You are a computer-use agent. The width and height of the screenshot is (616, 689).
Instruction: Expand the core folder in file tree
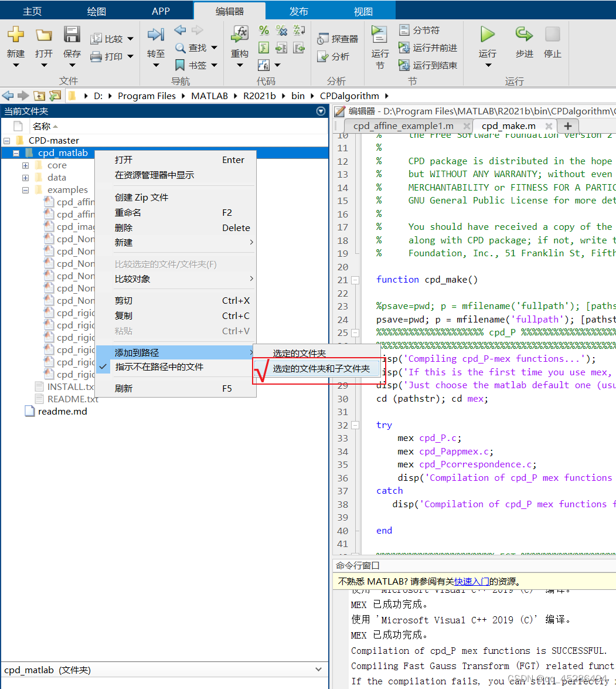[x=25, y=165]
